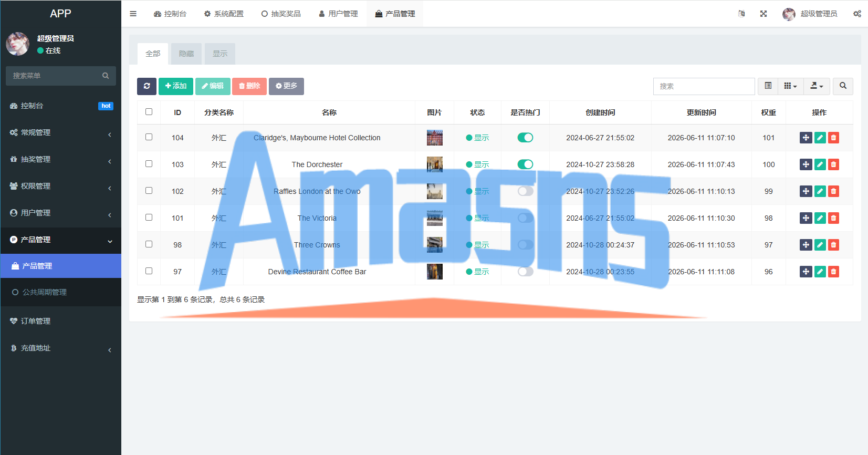Viewport: 868px width, 455px height.
Task: Check the box for row 102
Action: pyautogui.click(x=149, y=191)
